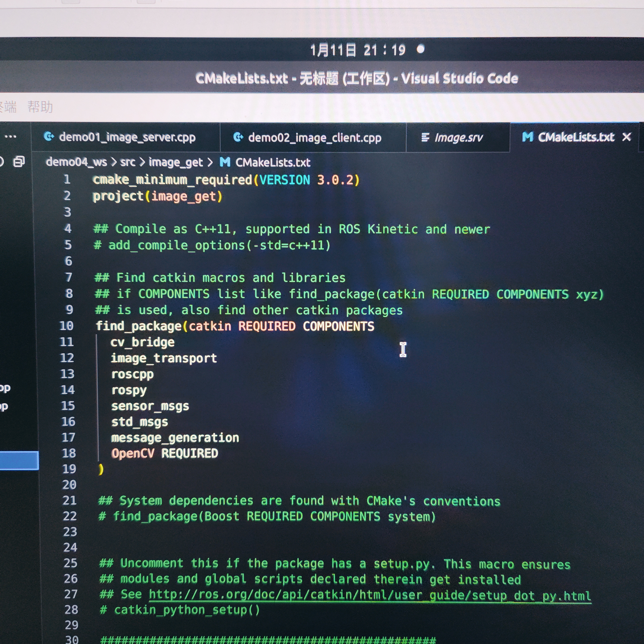Screen dimensions: 644x644
Task: Expand the demo04_ws breadcrumb segment
Action: 76,162
